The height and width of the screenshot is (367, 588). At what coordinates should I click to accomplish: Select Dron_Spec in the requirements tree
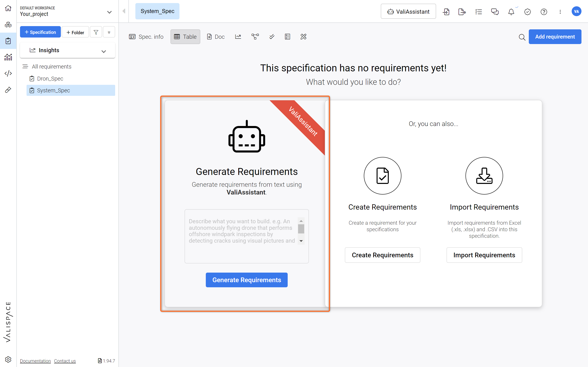click(x=50, y=78)
